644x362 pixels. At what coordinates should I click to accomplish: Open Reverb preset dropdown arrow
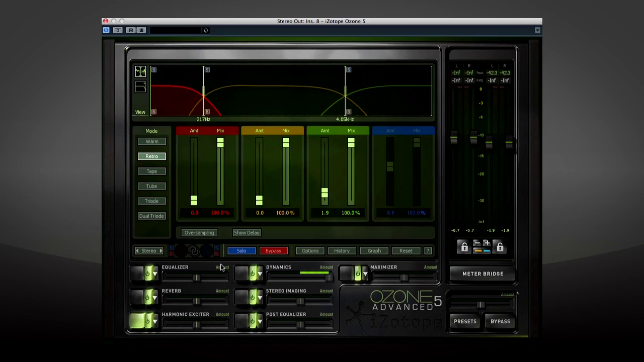click(155, 298)
